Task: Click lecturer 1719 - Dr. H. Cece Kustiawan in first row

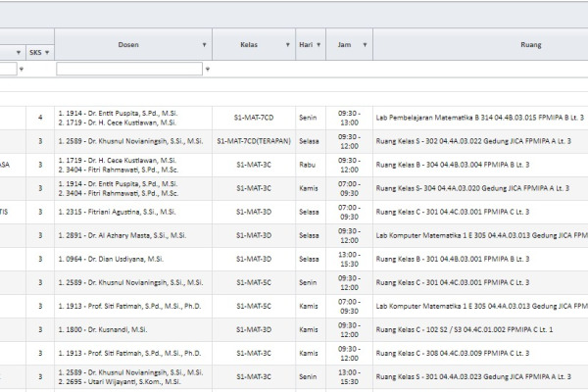Action: pyautogui.click(x=118, y=122)
